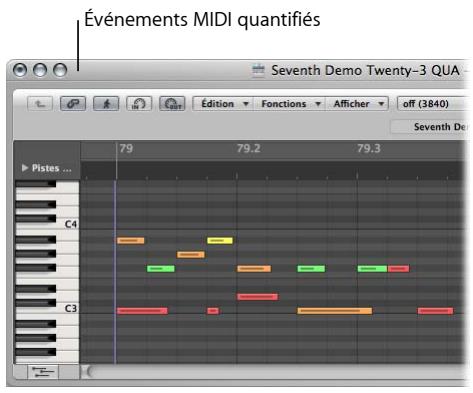Select the rightmost red note on C3 row
The image size is (473, 393).
435,311
